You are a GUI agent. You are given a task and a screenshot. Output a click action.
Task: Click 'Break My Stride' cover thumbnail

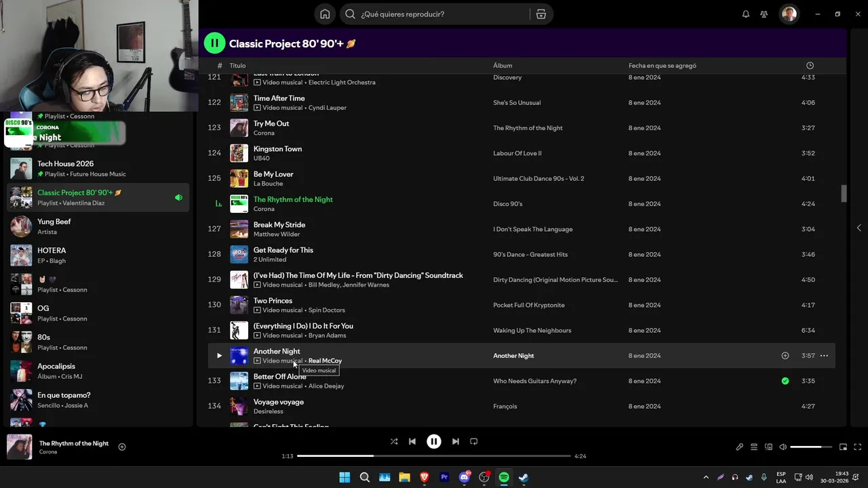[x=239, y=229]
